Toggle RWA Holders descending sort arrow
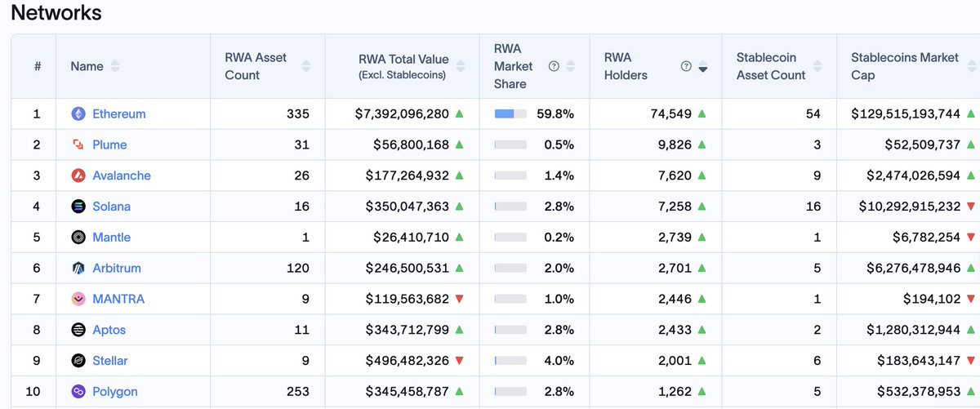 tap(703, 67)
